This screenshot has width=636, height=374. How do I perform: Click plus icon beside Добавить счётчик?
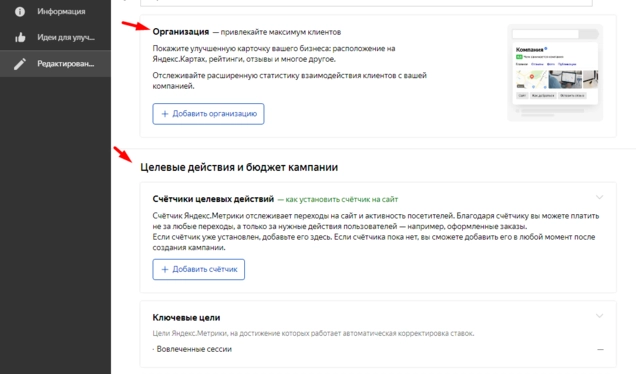[x=165, y=269]
